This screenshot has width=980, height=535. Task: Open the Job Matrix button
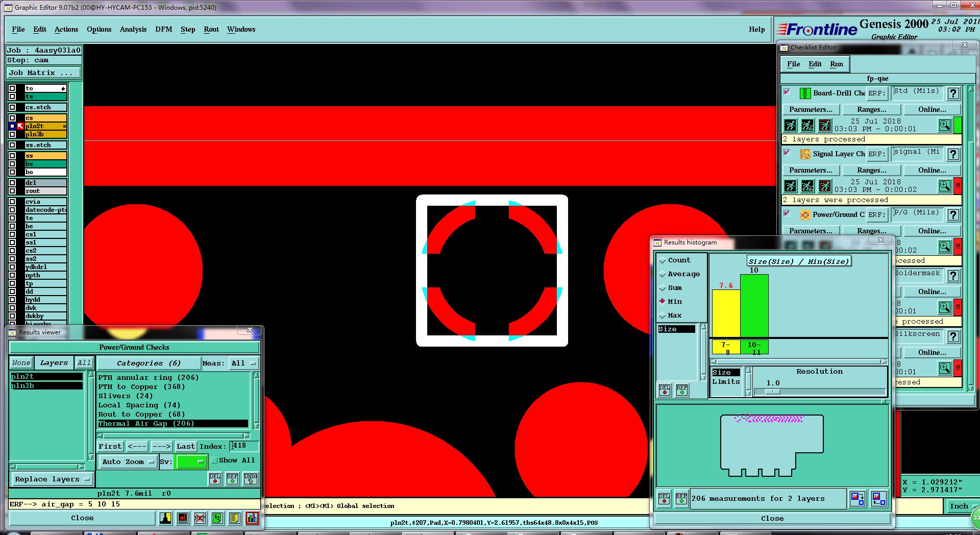click(x=43, y=73)
